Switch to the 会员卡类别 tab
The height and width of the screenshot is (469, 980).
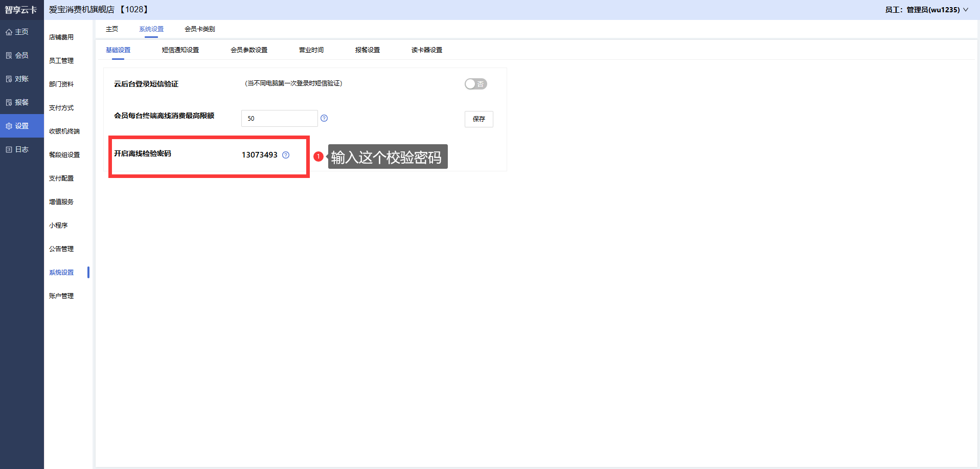199,29
